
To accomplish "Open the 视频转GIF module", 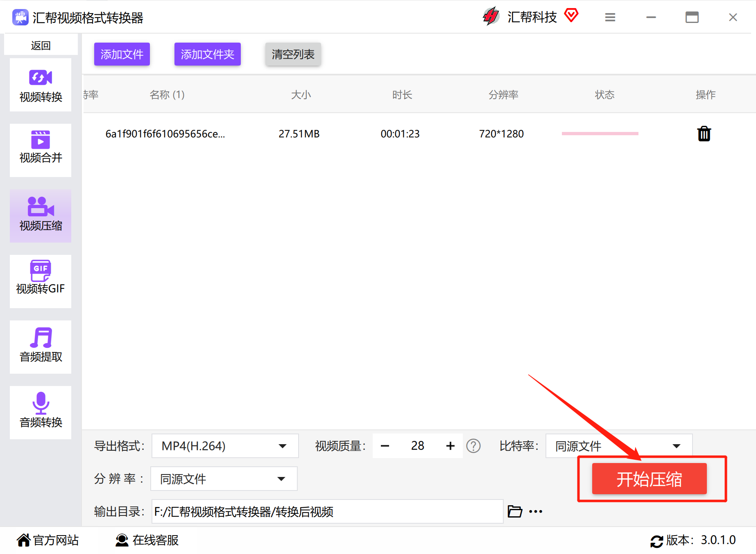I will (41, 282).
